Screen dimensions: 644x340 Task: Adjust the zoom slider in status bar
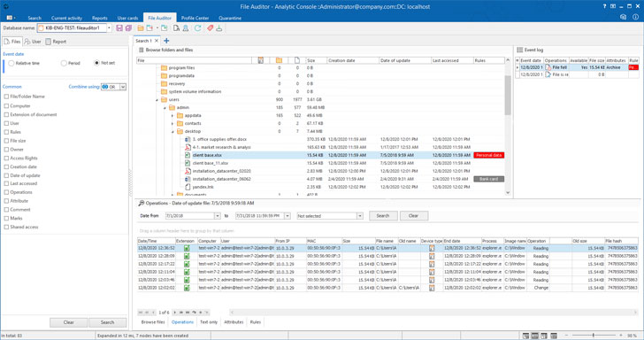593,335
